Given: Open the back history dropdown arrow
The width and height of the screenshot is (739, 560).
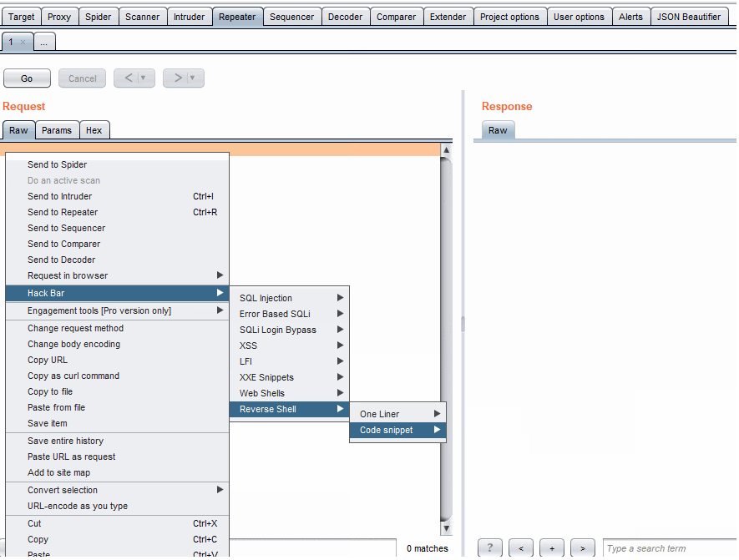Looking at the screenshot, I should [144, 78].
